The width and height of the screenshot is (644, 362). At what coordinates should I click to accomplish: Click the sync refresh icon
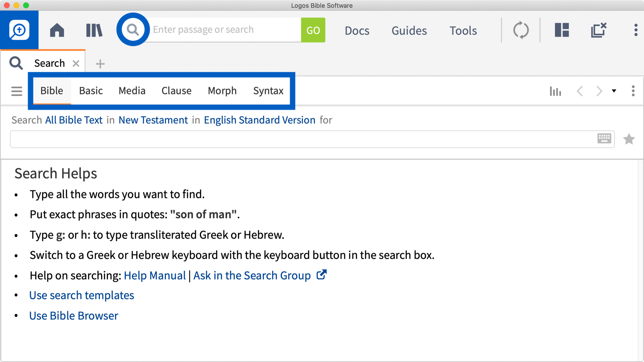click(x=521, y=30)
